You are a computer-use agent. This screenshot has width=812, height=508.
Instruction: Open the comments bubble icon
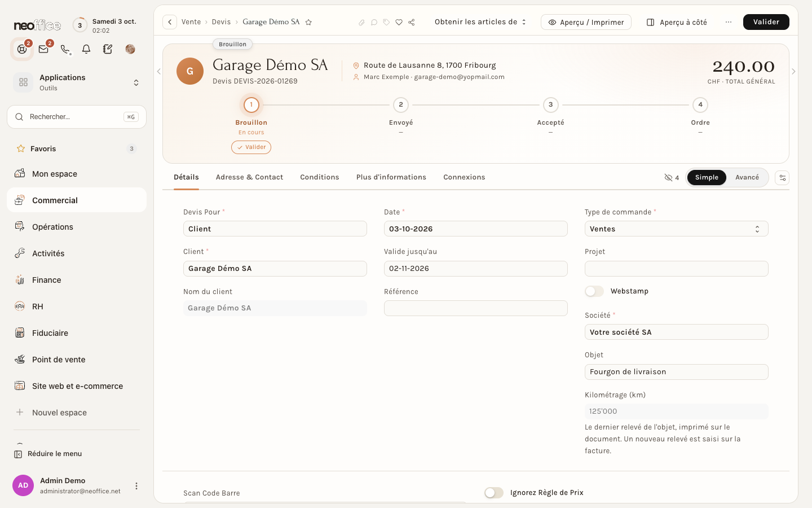pyautogui.click(x=374, y=23)
